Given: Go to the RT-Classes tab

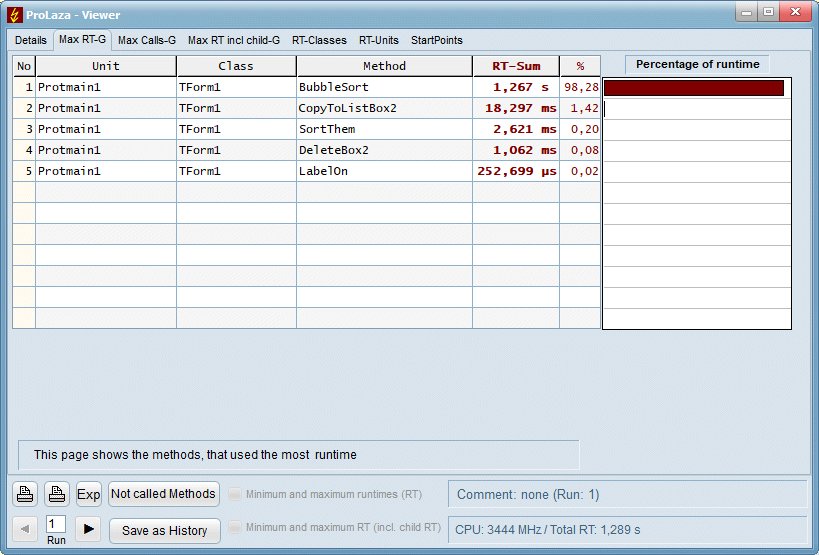Looking at the screenshot, I should [x=319, y=41].
